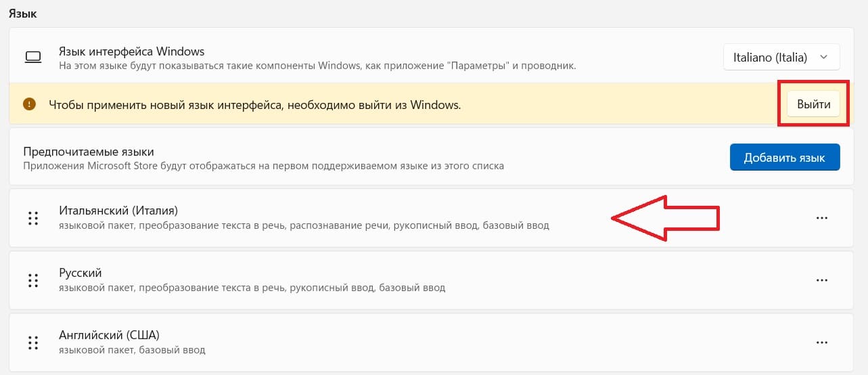
Task: Click the sign-out required warning message text
Action: tap(254, 105)
